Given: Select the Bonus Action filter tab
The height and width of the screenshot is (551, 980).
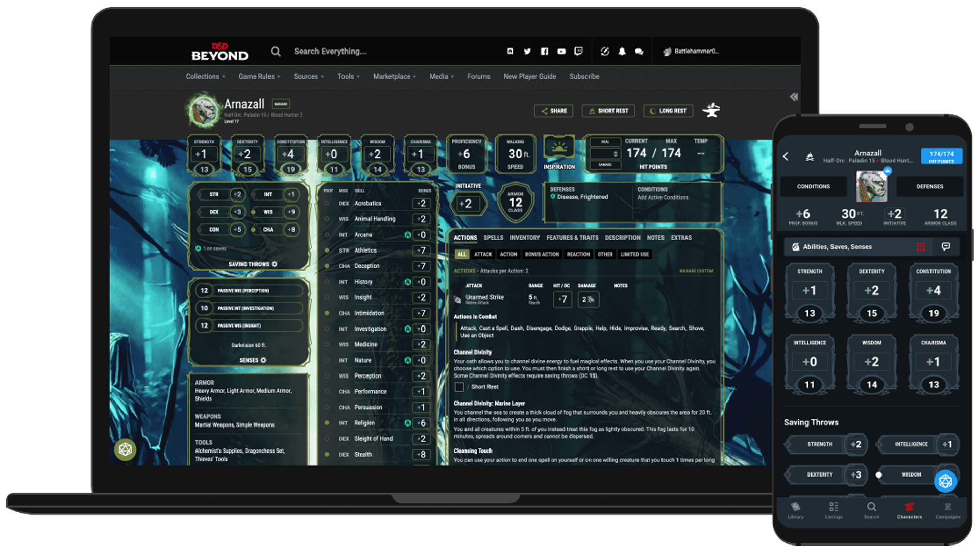Looking at the screenshot, I should tap(542, 254).
